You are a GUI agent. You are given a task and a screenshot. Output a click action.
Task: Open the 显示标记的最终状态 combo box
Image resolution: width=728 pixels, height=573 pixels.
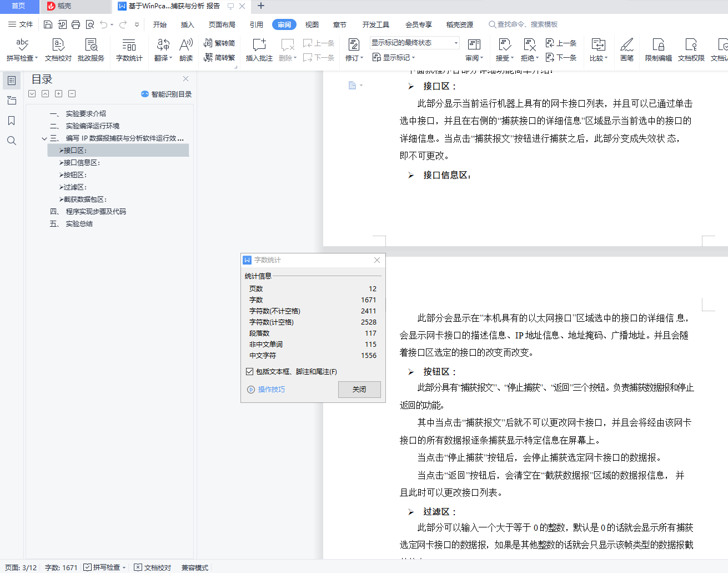(415, 43)
